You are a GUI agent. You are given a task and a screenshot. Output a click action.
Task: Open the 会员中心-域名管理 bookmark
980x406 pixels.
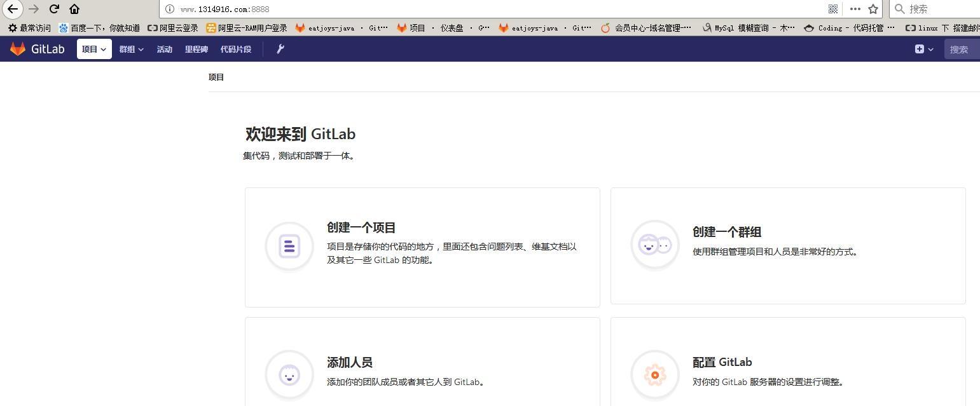tap(645, 28)
